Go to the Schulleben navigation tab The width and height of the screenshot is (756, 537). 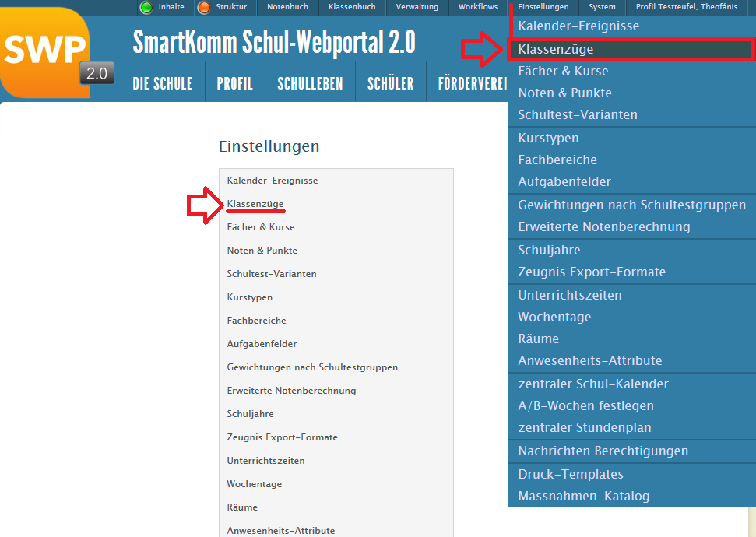[310, 84]
